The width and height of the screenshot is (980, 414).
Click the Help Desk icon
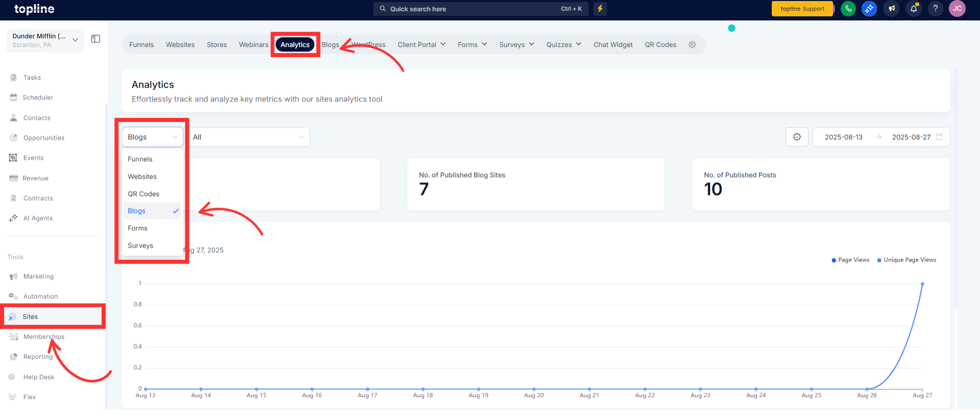tap(12, 377)
